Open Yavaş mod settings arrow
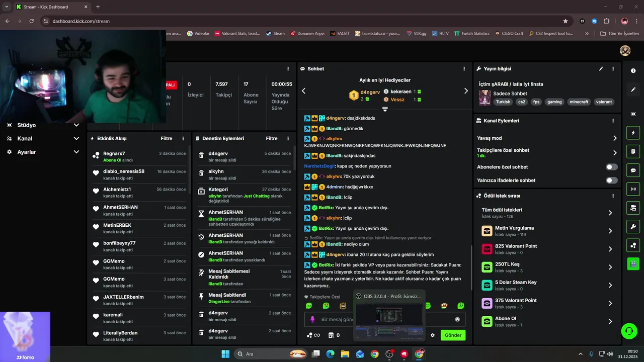This screenshot has height=362, width=644. (615, 138)
